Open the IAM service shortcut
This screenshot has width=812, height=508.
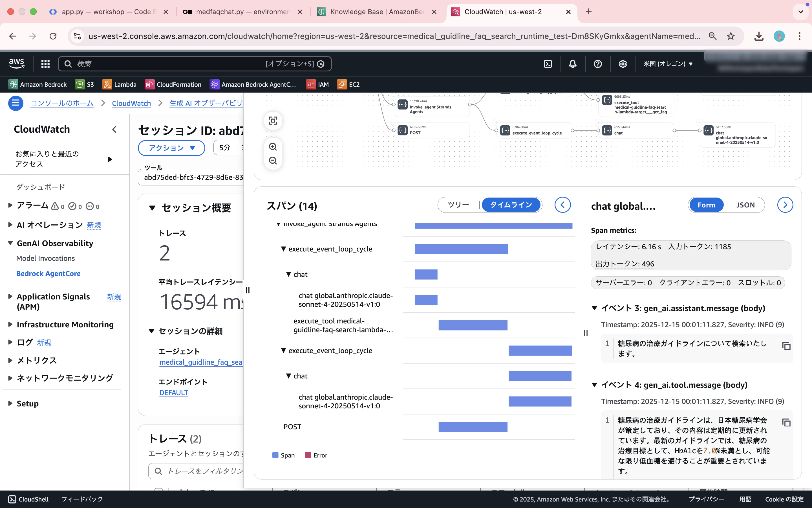(317, 84)
